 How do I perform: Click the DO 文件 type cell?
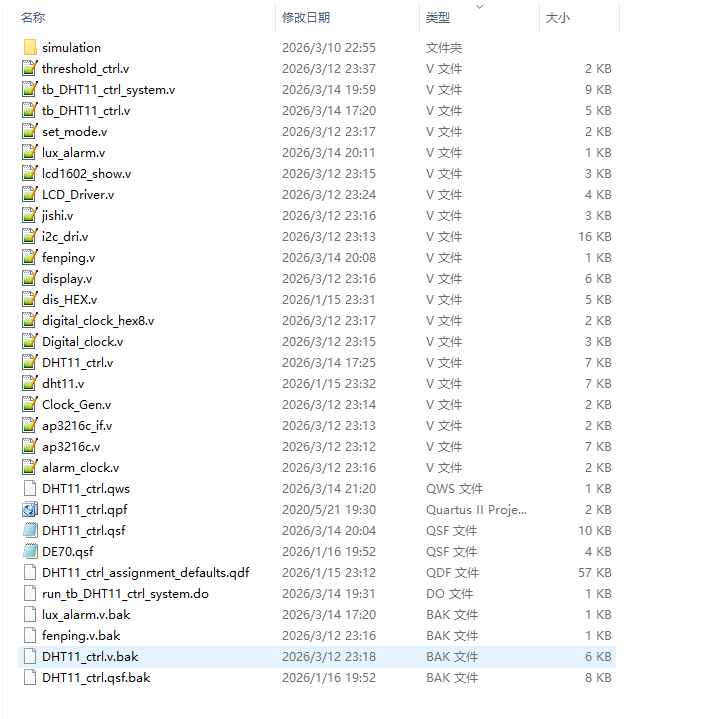[x=449, y=593]
